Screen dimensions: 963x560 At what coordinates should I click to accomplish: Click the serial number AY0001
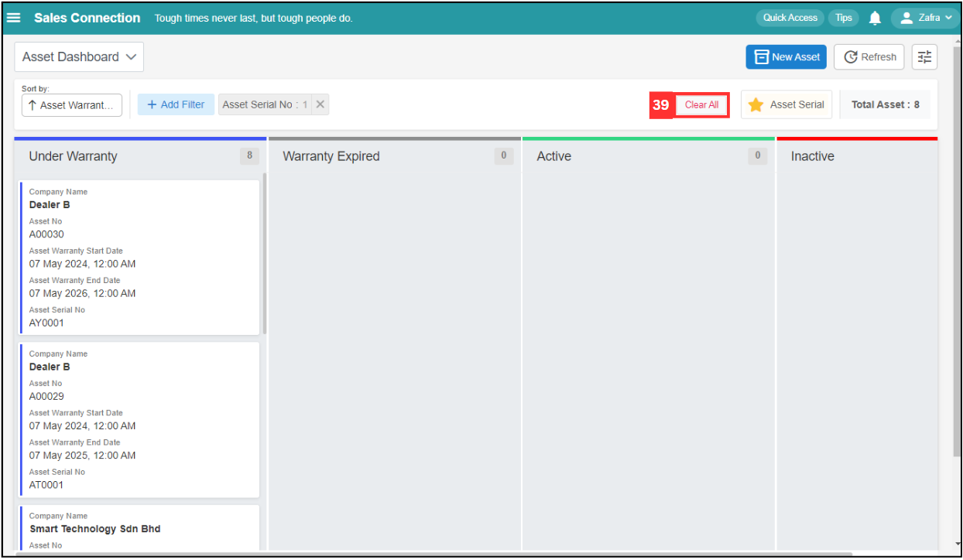click(x=46, y=323)
